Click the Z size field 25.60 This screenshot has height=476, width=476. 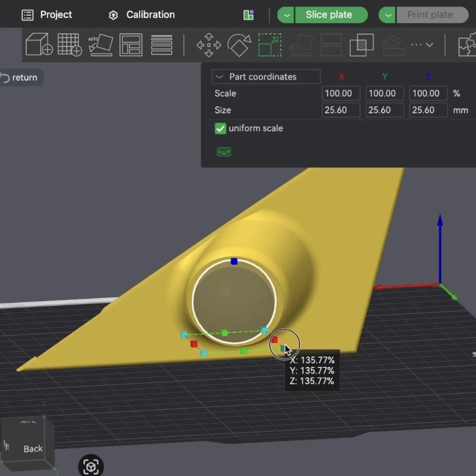coord(428,110)
